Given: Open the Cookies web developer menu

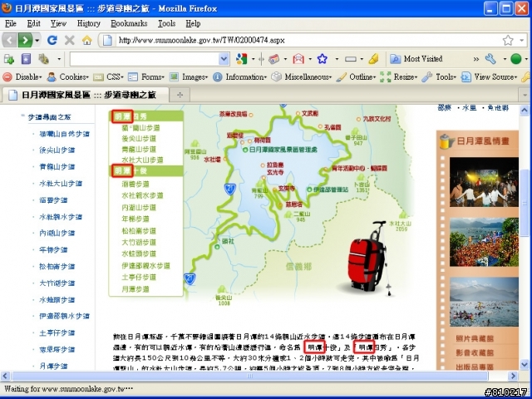Looking at the screenshot, I should click(x=67, y=77).
